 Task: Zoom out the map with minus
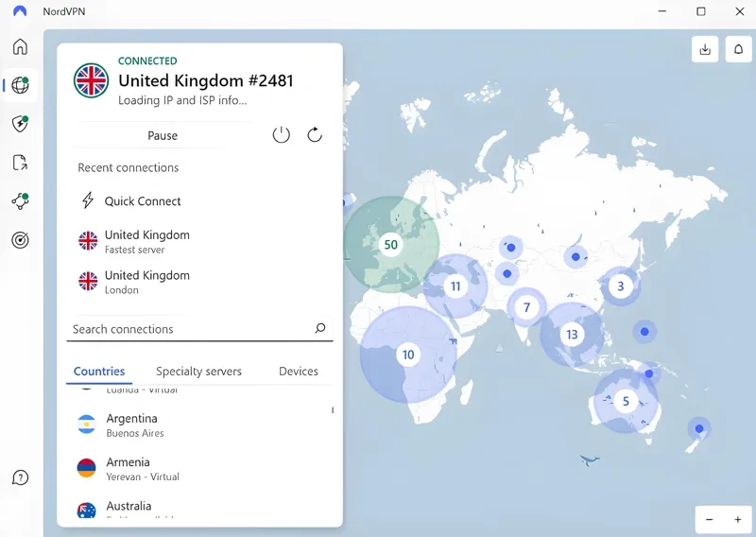coord(710,520)
